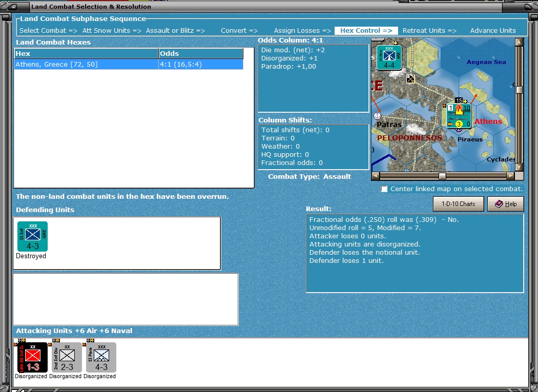Image resolution: width=538 pixels, height=392 pixels.
Task: Move the map horizontal scrollbar thumb
Action: click(x=442, y=176)
